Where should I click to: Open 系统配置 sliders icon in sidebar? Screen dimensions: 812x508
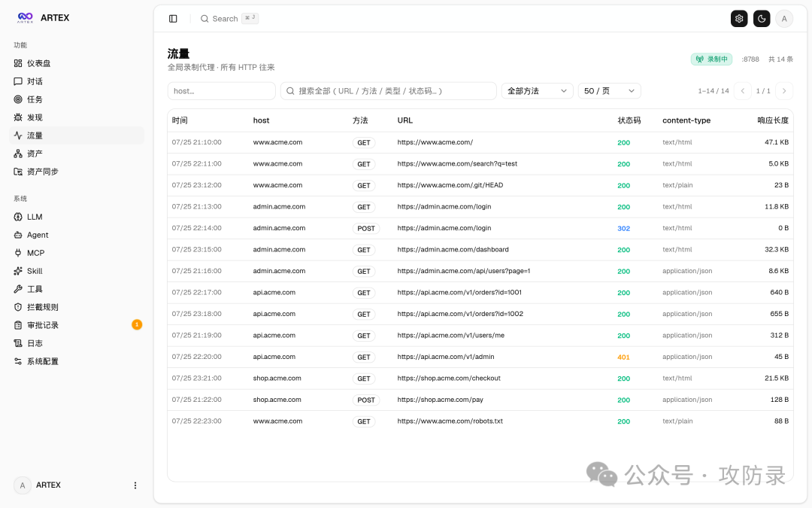point(18,361)
